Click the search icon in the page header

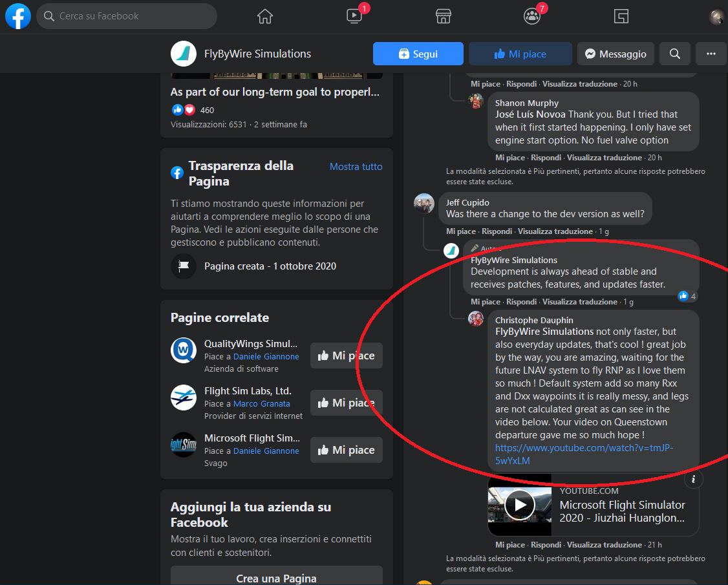coord(675,54)
